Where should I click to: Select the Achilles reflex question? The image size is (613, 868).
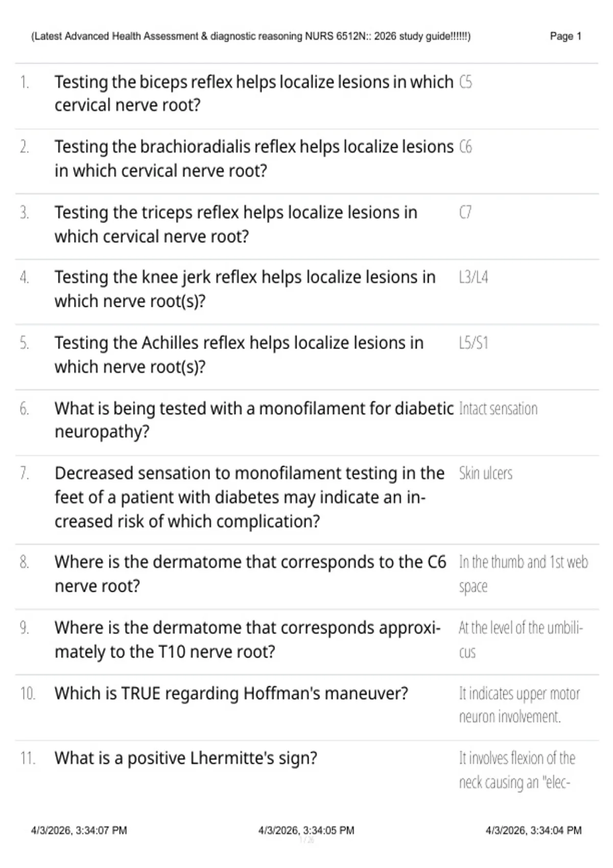coord(239,354)
